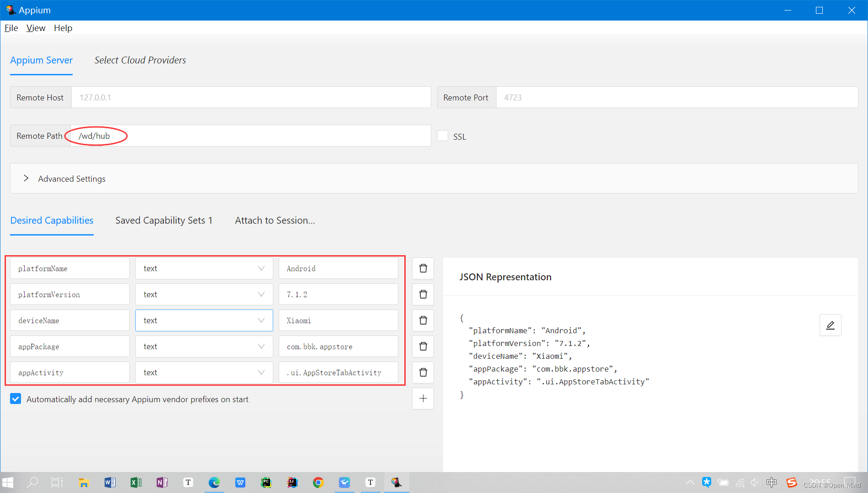Open Windows Start menu

(x=8, y=483)
